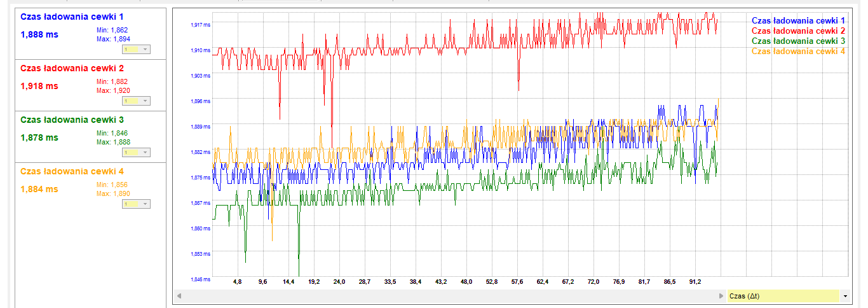Screen dimensions: 868x308
Task: Click legend entry Czas ładowania cewki 4
Action: click(798, 51)
